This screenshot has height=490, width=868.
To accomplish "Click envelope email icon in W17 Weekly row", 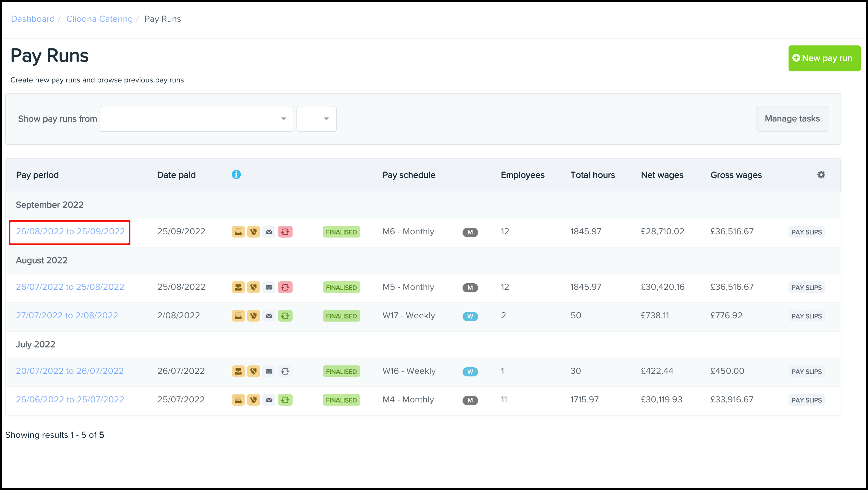I will coord(269,316).
